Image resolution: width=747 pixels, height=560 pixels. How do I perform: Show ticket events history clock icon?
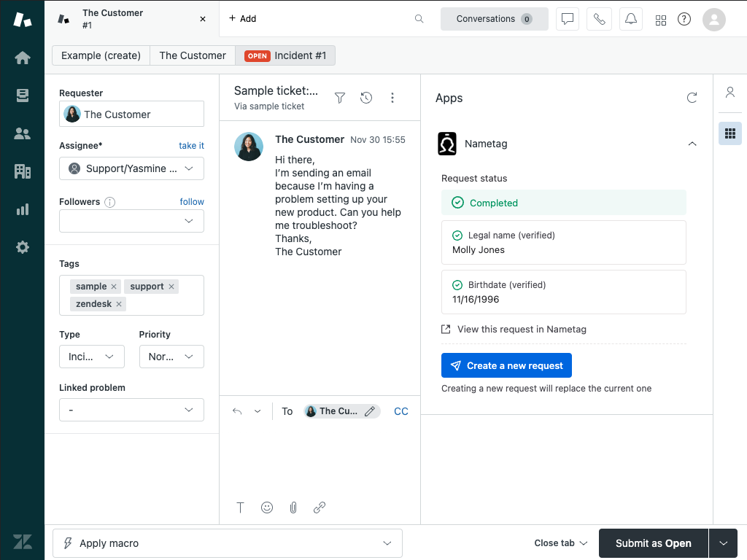pos(366,98)
